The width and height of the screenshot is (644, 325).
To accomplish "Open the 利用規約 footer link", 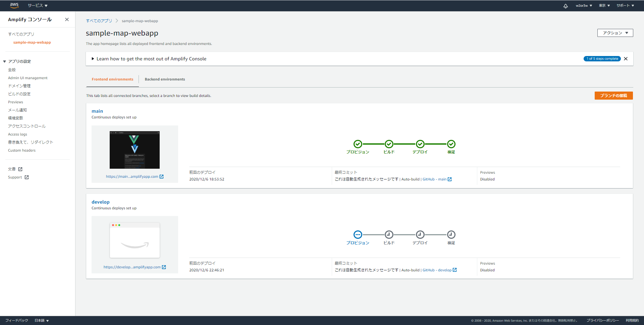I will [x=632, y=320].
